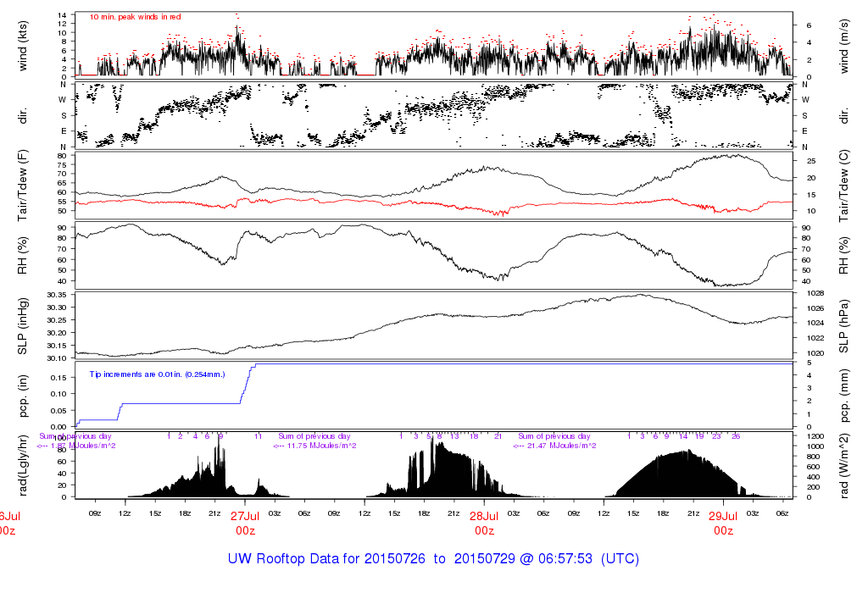The height and width of the screenshot is (593, 868).
Task: Click the left 'dir.' axis label
Action: (23, 116)
